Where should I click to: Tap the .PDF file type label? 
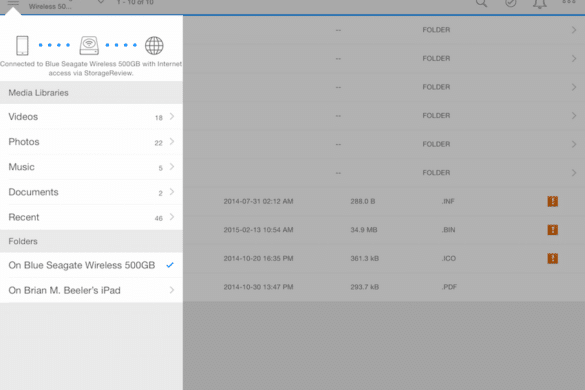(x=449, y=287)
